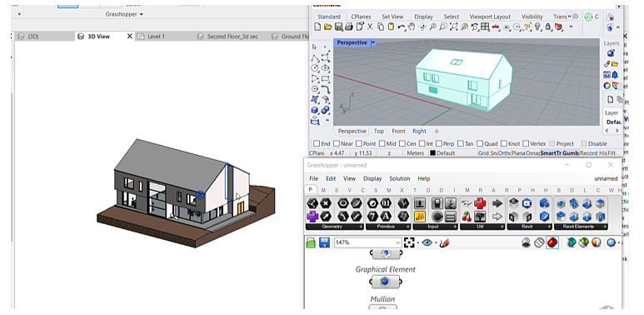
Task: Click the Lock padlock icon in Rhino toolbar
Action: [x=548, y=27]
